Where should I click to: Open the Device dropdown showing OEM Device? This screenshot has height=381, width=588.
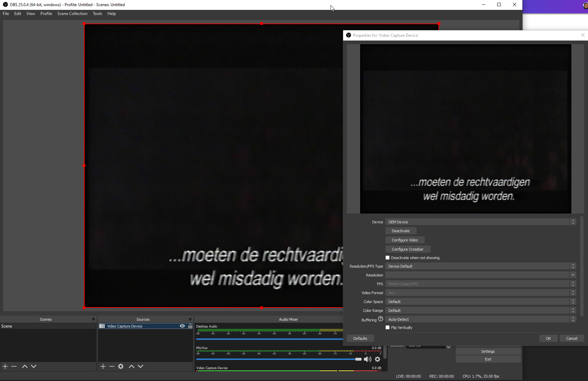(x=480, y=222)
